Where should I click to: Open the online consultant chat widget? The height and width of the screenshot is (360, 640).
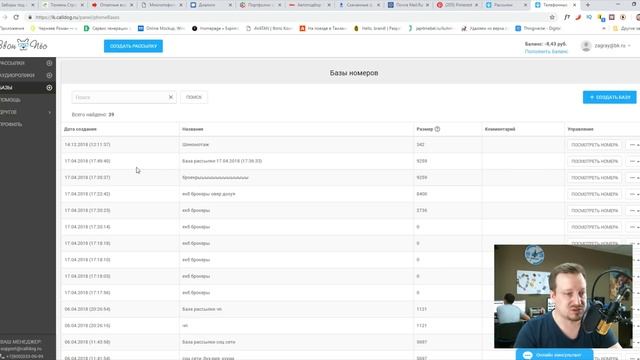554,355
